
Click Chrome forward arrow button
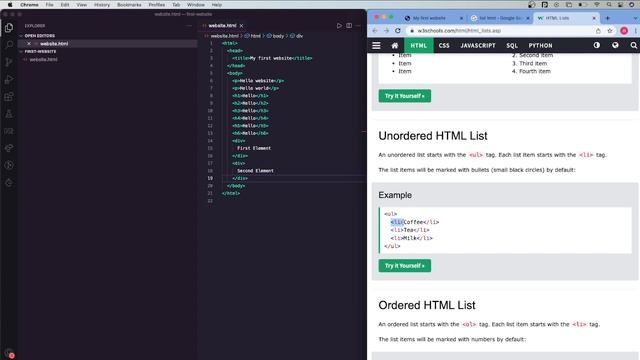(x=386, y=31)
